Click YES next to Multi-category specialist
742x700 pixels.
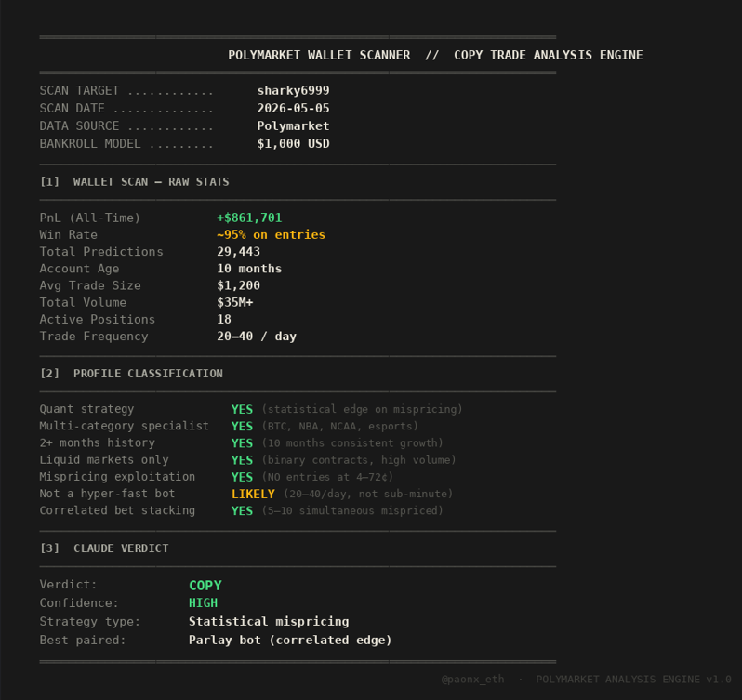click(x=243, y=427)
